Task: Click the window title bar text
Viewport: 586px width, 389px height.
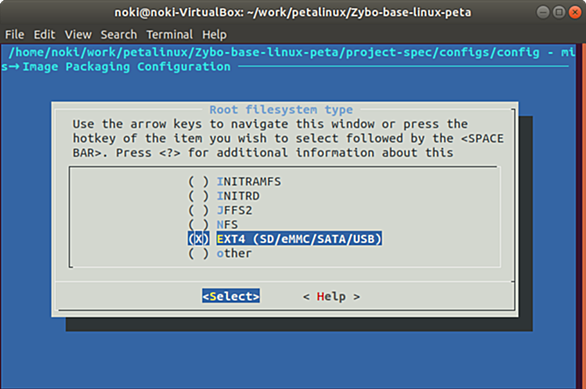Action: [293, 12]
